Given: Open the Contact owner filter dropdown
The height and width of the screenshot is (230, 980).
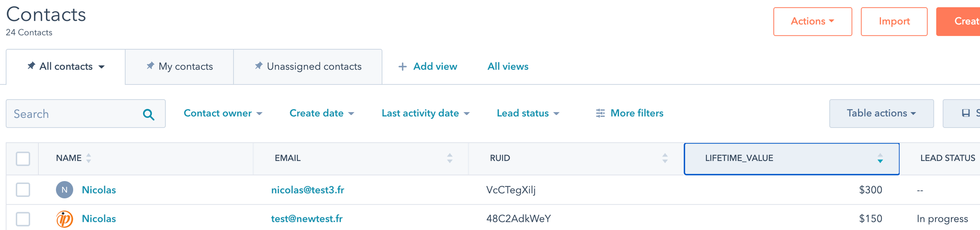Looking at the screenshot, I should 223,113.
